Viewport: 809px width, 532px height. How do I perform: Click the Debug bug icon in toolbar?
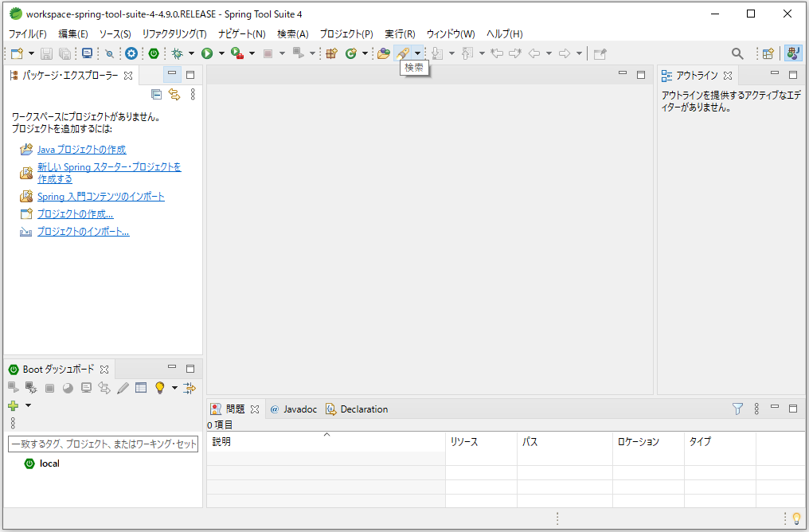[177, 53]
